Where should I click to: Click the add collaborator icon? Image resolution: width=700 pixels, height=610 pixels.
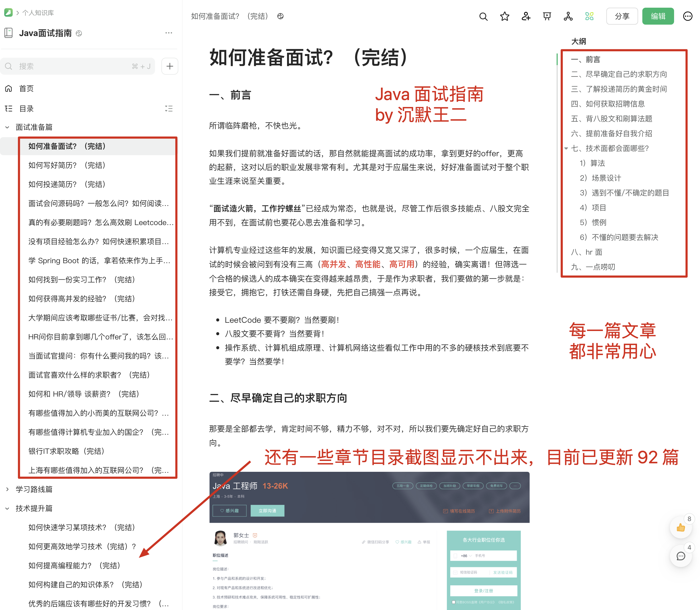tap(526, 16)
